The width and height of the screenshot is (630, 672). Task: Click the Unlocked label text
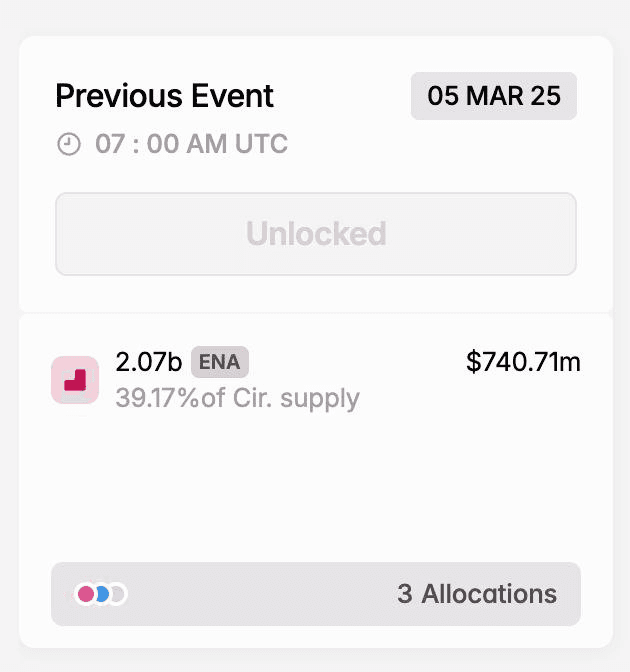(x=316, y=234)
